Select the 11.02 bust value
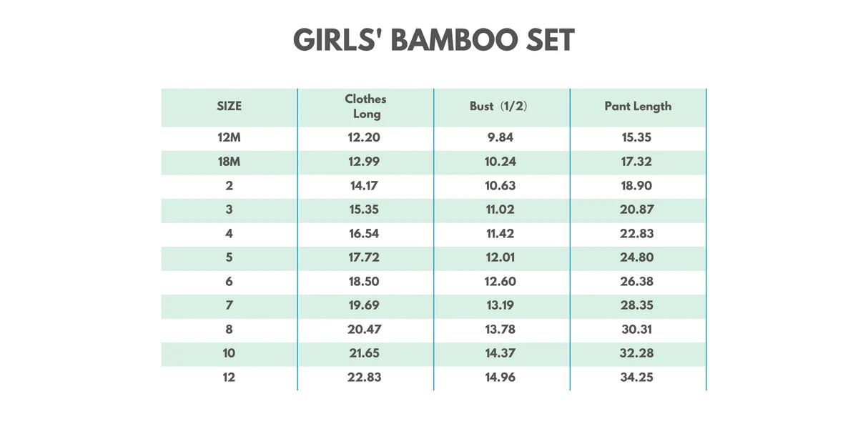The height and width of the screenshot is (434, 868). [500, 209]
